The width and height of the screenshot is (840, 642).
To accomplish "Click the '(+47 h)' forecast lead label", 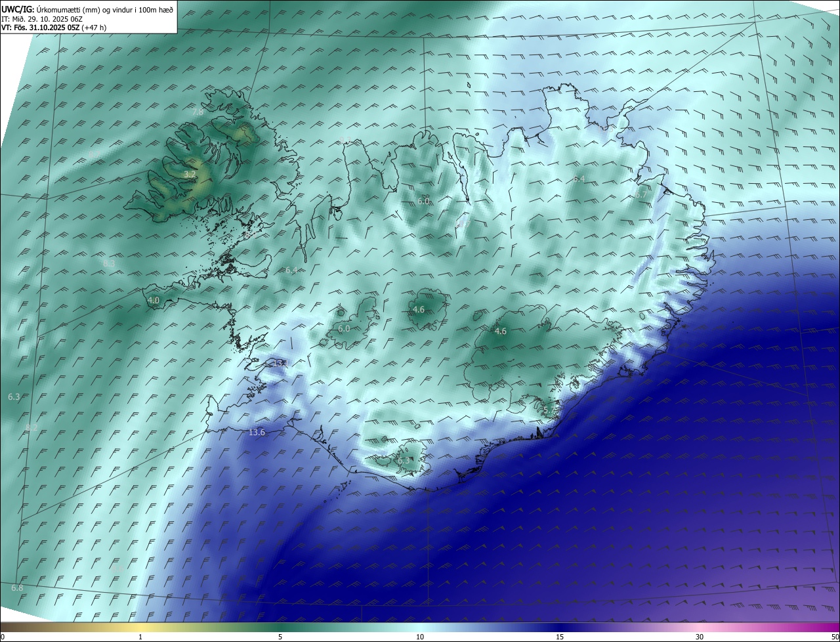I will (94, 28).
